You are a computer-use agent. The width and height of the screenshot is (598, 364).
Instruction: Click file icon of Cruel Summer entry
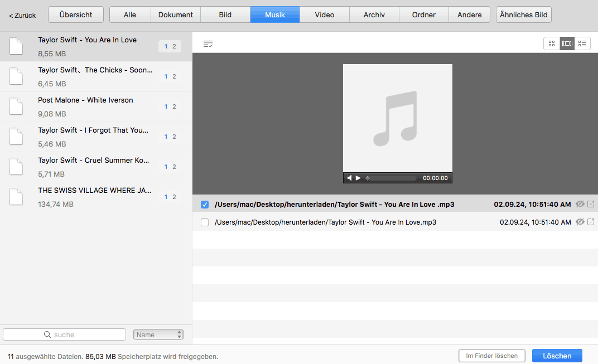(x=16, y=167)
